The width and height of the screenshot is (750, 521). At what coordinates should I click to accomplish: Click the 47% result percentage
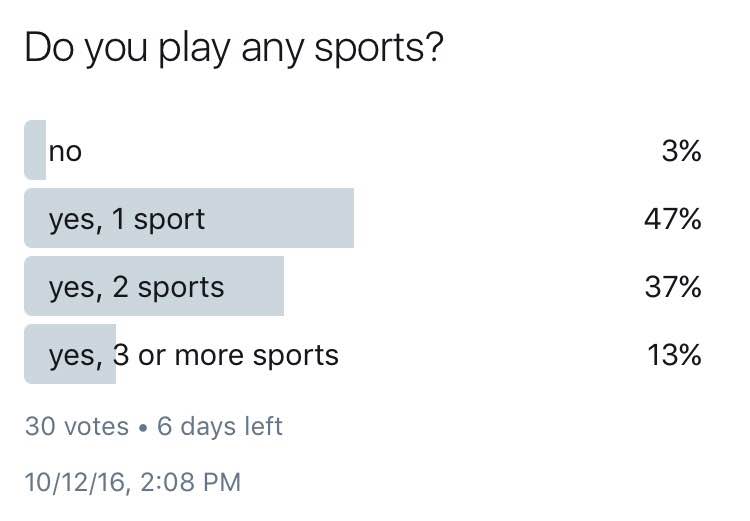(672, 219)
